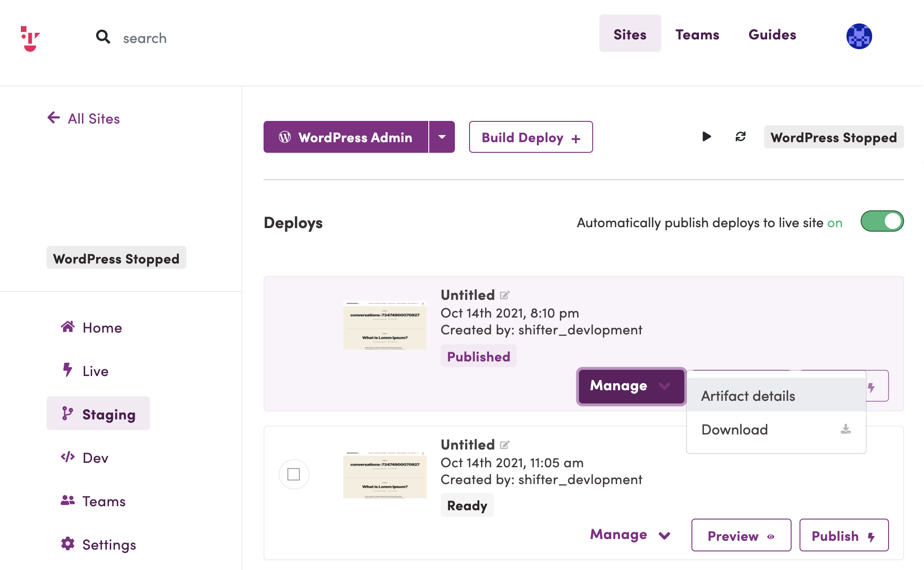
Task: Edit name of the 8:10 pm deploy
Action: [x=505, y=295]
